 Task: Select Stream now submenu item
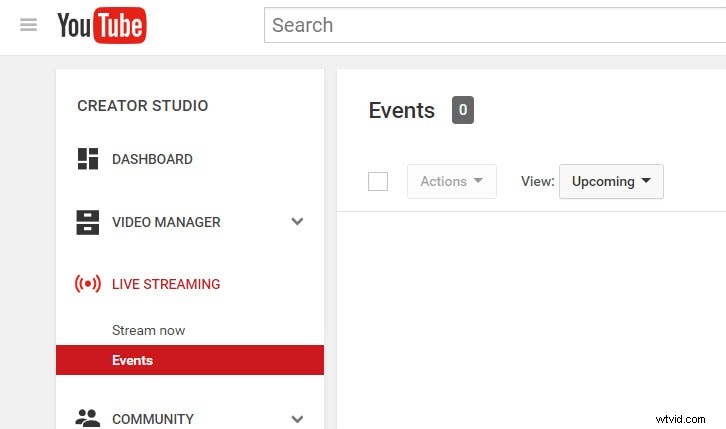(x=149, y=330)
